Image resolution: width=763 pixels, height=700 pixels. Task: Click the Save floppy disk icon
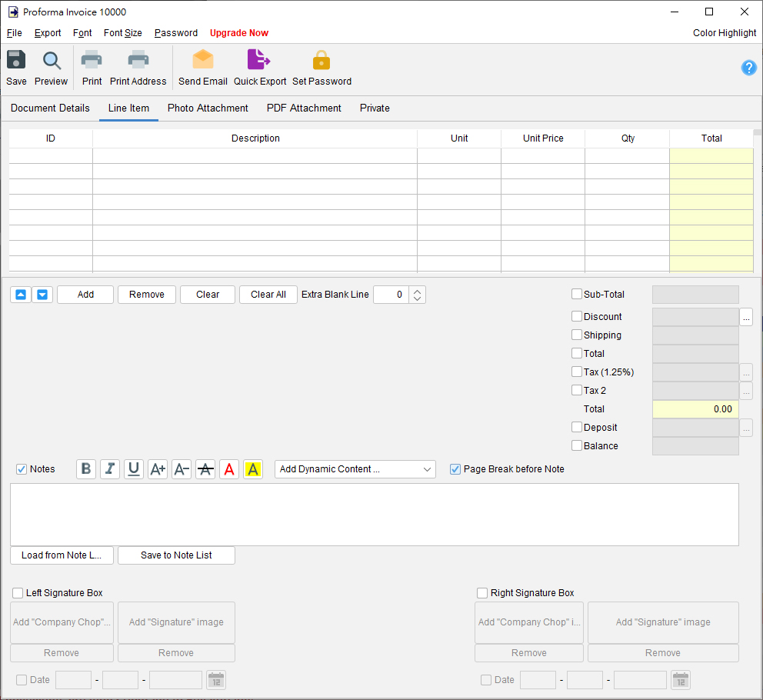pyautogui.click(x=16, y=60)
